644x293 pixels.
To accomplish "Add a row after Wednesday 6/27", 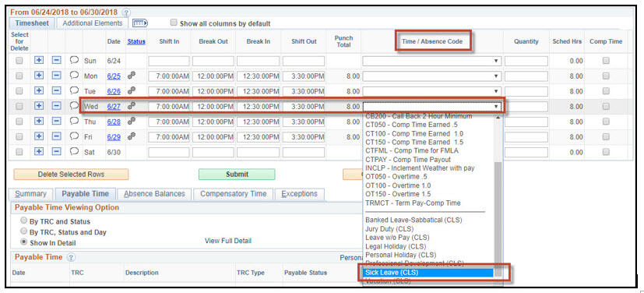I will coord(39,106).
